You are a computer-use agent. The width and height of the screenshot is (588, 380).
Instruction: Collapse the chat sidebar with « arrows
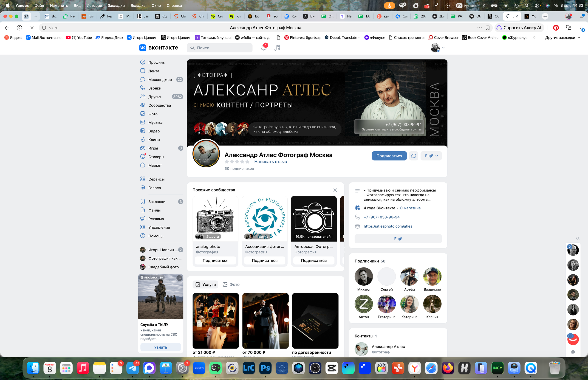coord(578,238)
